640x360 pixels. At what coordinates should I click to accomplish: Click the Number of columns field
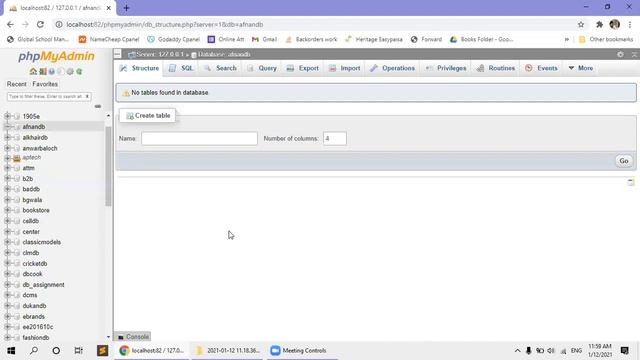pyautogui.click(x=335, y=138)
